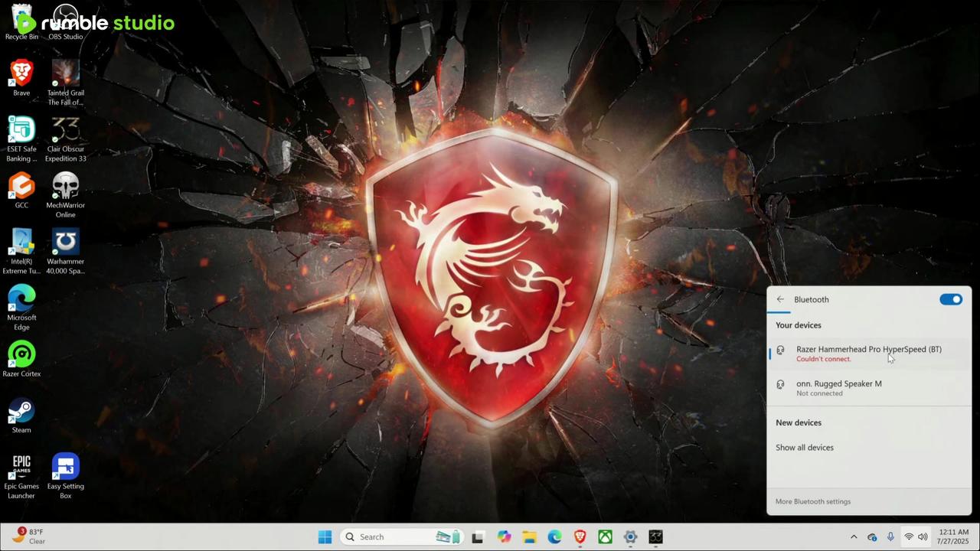Open the Windows Start menu
This screenshot has width=980, height=551.
(325, 536)
